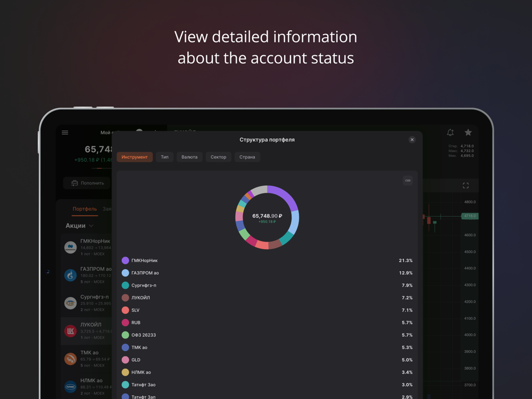
Task: Click the 12.9% share value
Action: tap(406, 273)
